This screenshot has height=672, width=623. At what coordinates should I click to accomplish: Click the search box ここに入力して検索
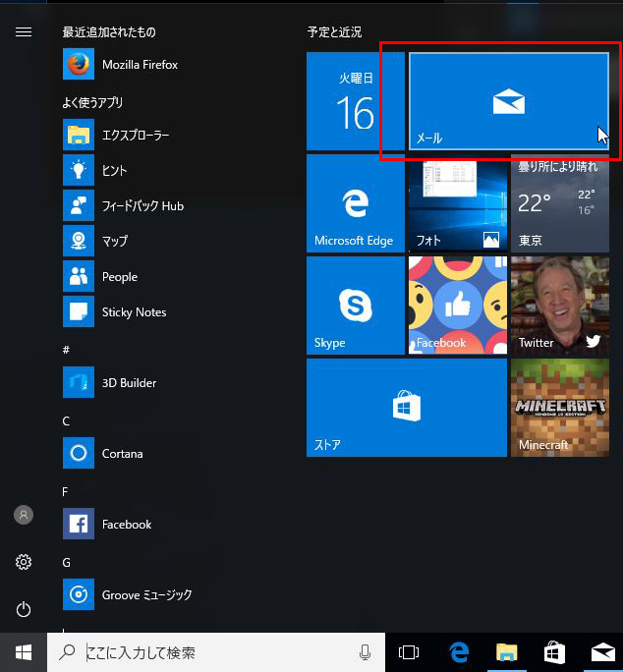tap(216, 652)
